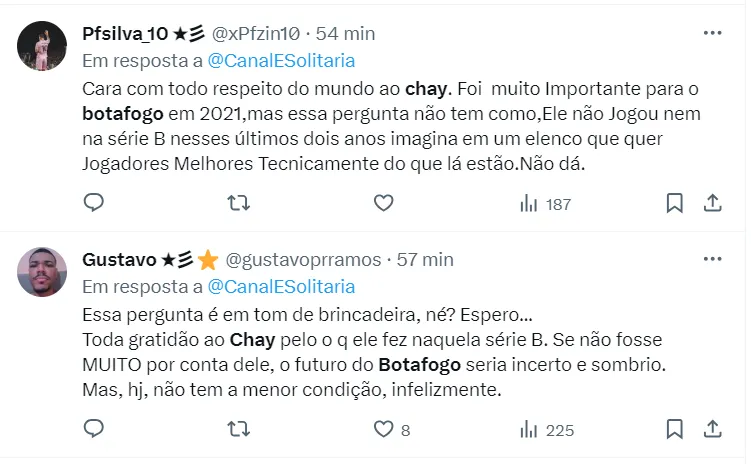The height and width of the screenshot is (464, 751).
Task: Reply to Pfsilva_10's tweet
Action: (93, 203)
